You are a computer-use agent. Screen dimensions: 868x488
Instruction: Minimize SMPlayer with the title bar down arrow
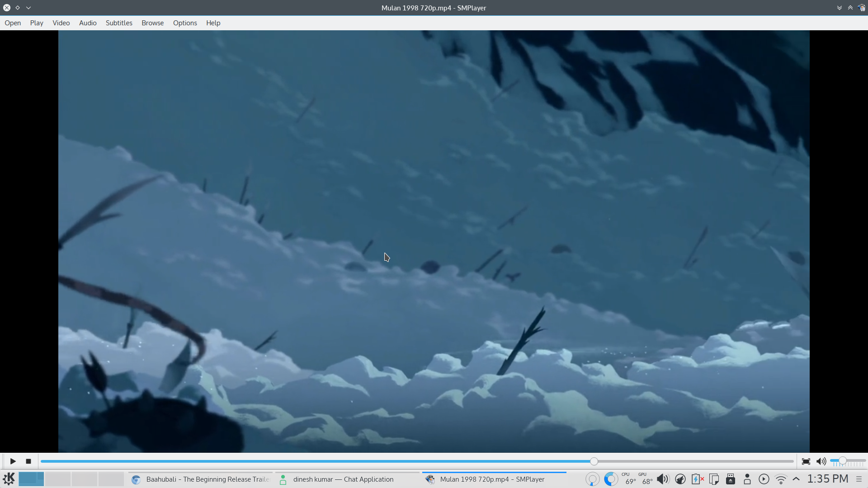(x=840, y=8)
